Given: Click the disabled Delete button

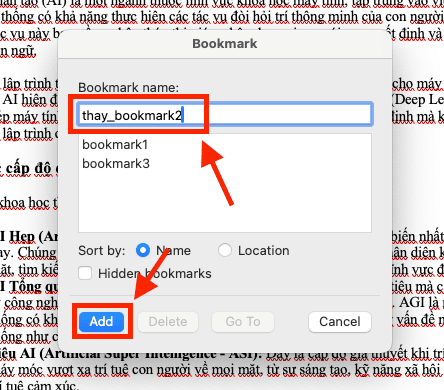Looking at the screenshot, I should point(168,322).
